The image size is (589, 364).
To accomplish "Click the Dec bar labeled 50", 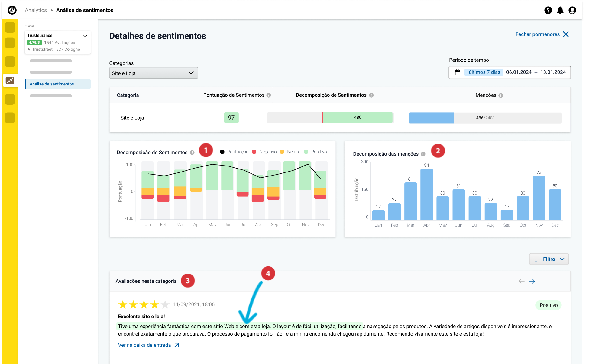I will click(x=555, y=205).
